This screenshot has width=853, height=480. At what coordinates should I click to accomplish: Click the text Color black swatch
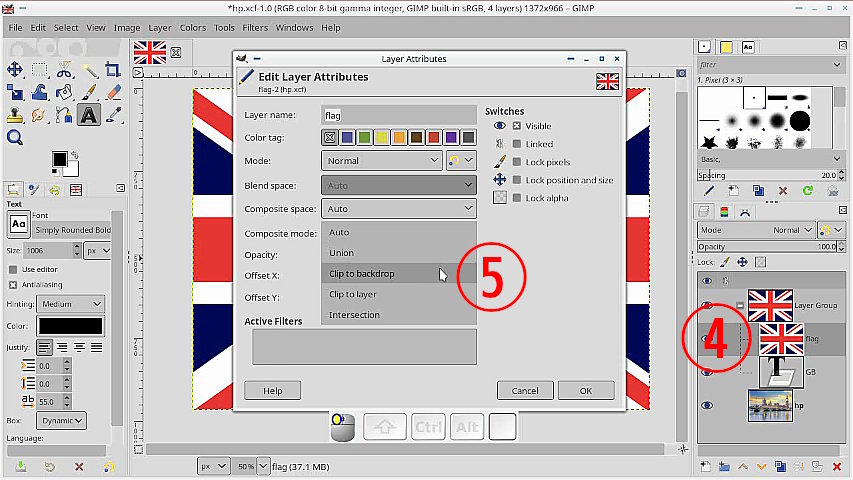pyautogui.click(x=70, y=326)
